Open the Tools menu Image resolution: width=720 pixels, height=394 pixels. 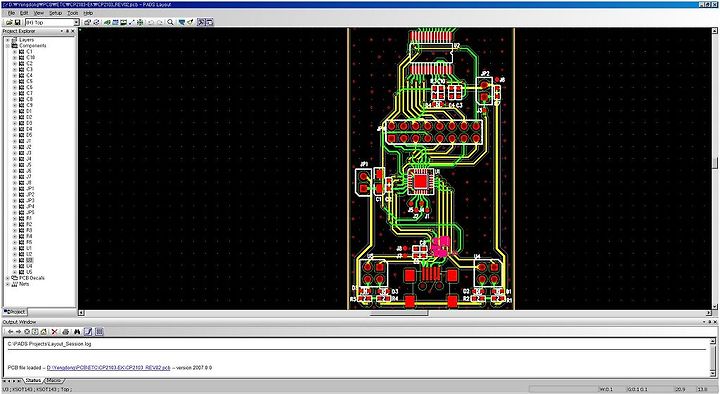(73, 13)
